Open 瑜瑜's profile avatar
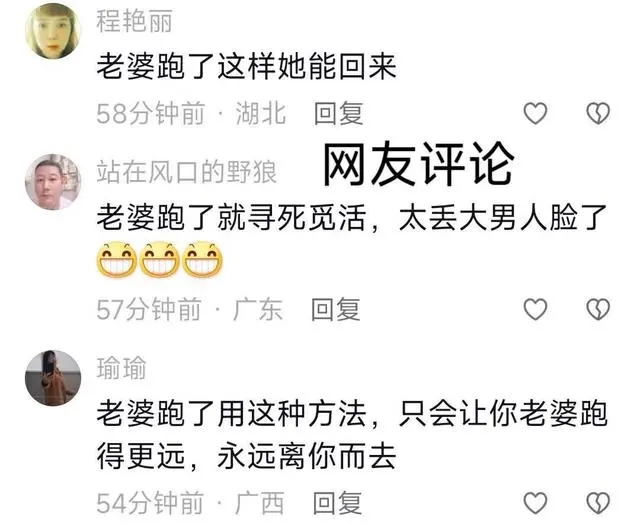The width and height of the screenshot is (640, 526). pos(53,378)
